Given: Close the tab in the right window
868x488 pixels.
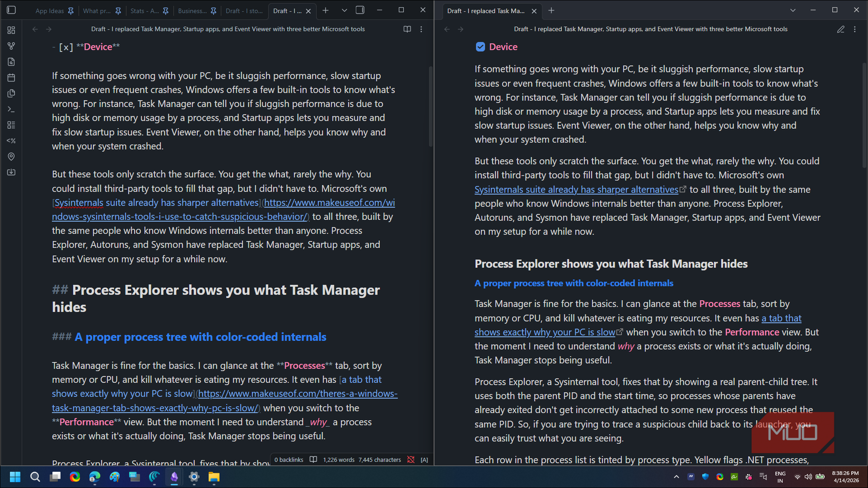Looking at the screenshot, I should [534, 11].
